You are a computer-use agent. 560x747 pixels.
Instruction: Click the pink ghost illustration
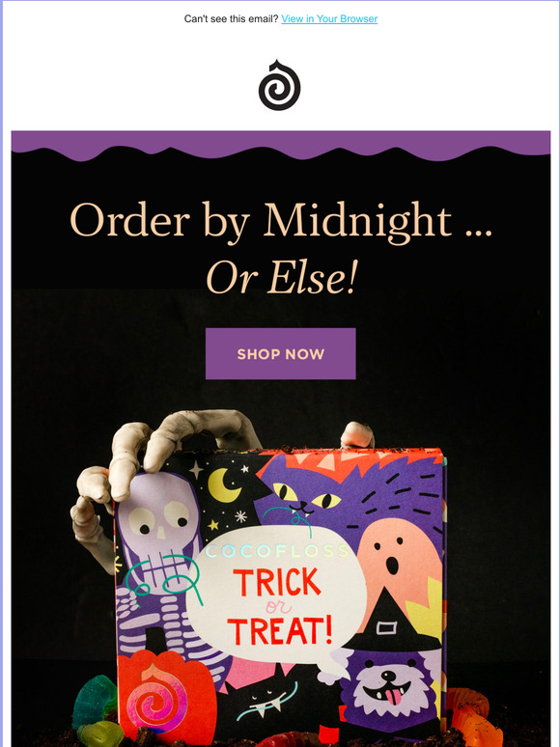tap(398, 562)
